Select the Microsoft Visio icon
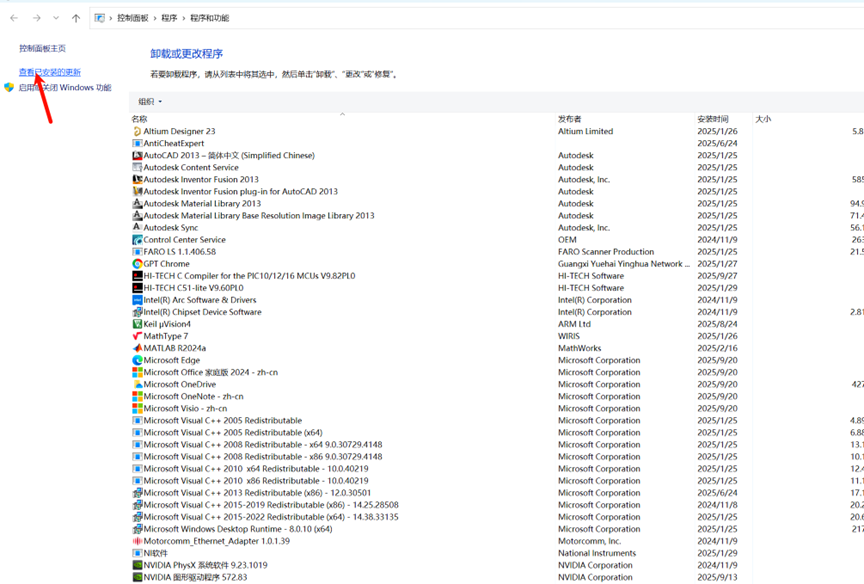 [137, 408]
